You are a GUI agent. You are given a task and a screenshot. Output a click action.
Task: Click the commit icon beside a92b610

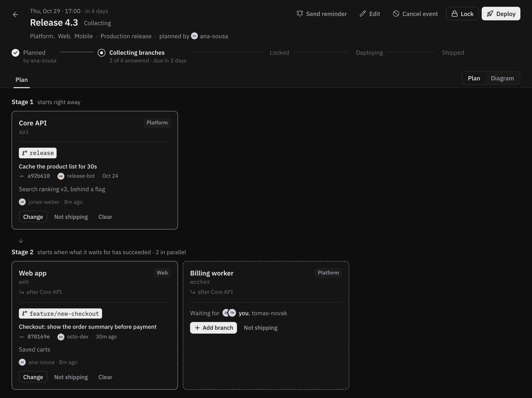(22, 176)
